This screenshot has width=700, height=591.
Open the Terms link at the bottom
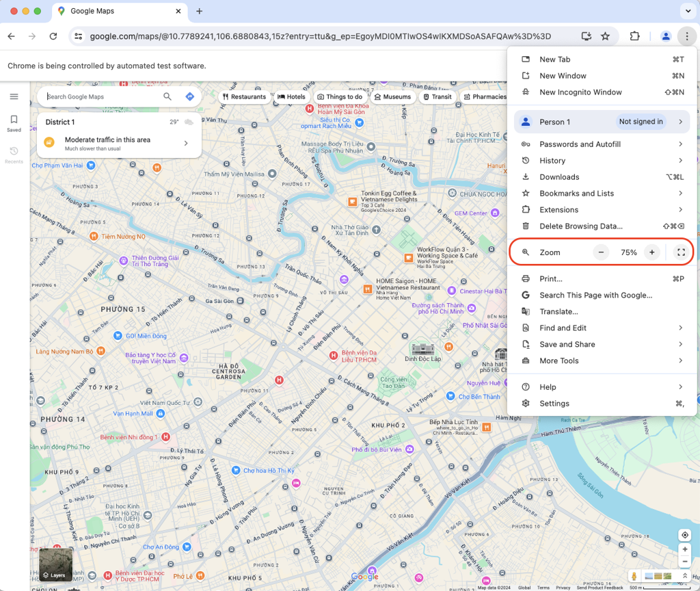(x=543, y=588)
